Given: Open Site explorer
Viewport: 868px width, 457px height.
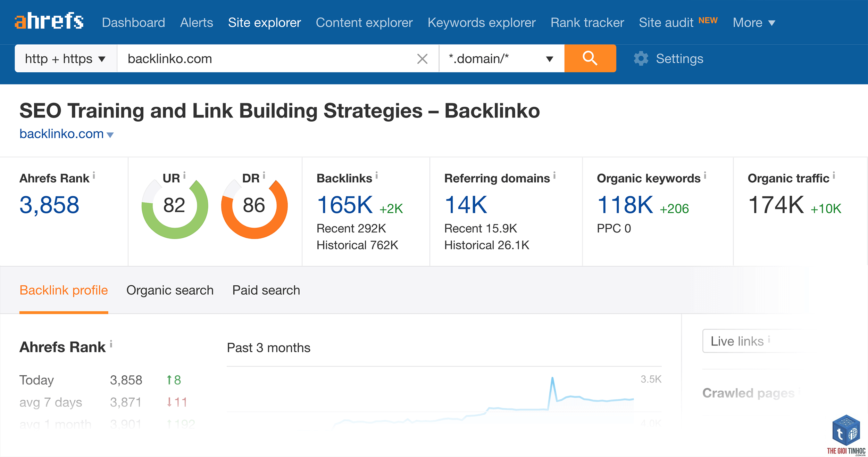Looking at the screenshot, I should click(264, 23).
